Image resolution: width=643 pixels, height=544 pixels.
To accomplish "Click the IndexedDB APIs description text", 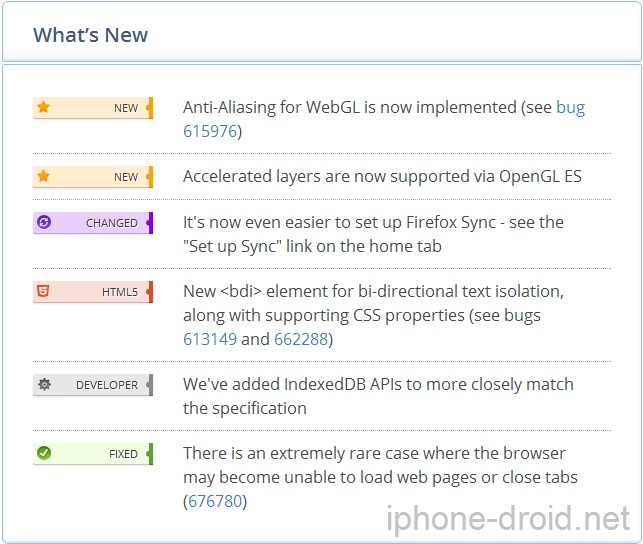I will tap(378, 396).
